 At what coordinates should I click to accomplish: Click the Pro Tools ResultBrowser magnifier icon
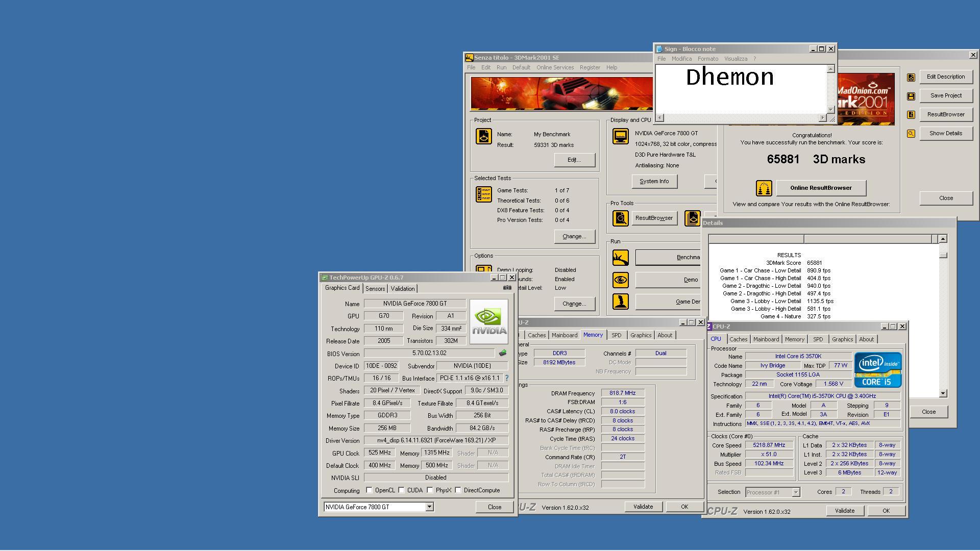[621, 218]
